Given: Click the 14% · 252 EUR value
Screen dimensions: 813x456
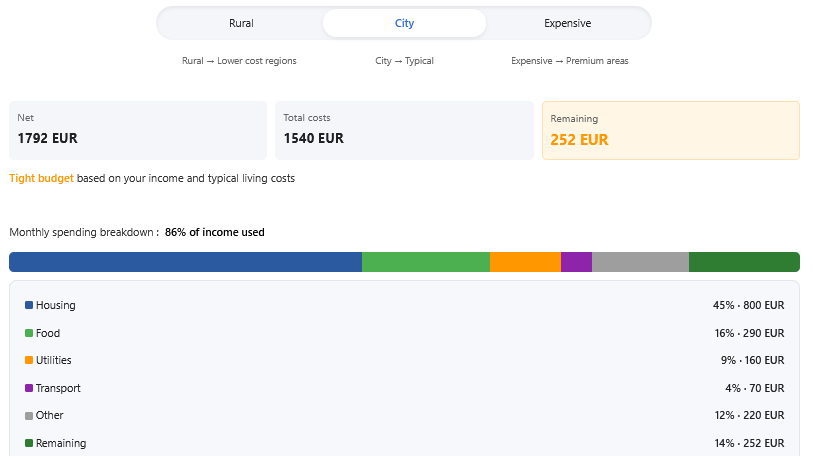Looking at the screenshot, I should (x=749, y=443).
